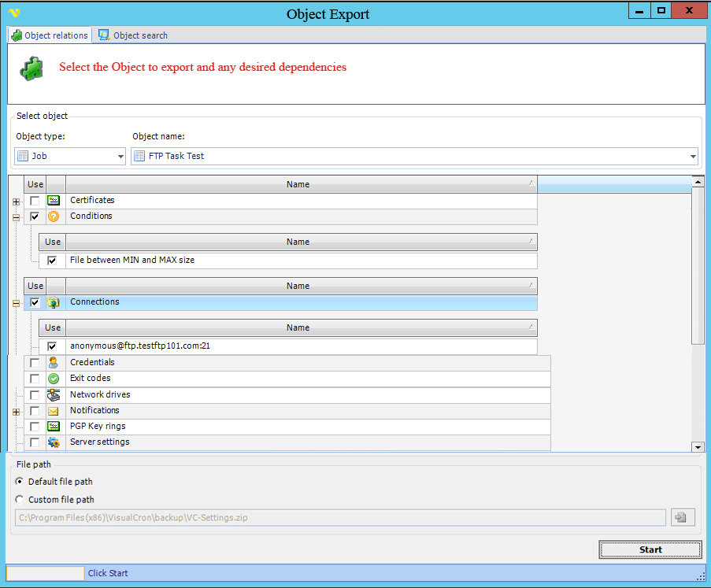Image resolution: width=711 pixels, height=588 pixels.
Task: Click the Certificates row icon
Action: tap(54, 201)
